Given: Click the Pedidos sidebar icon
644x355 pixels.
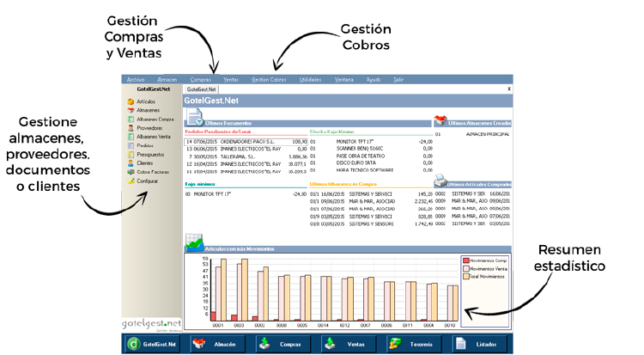Looking at the screenshot, I should coord(131,145).
